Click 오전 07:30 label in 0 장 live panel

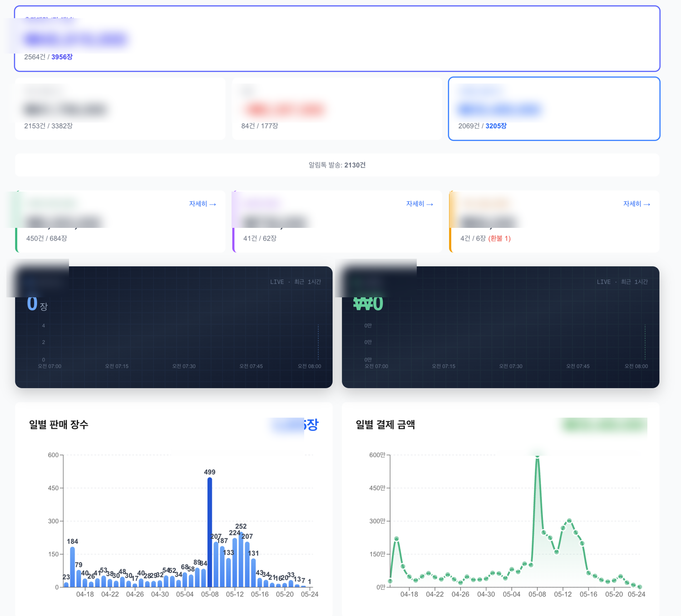(x=184, y=366)
